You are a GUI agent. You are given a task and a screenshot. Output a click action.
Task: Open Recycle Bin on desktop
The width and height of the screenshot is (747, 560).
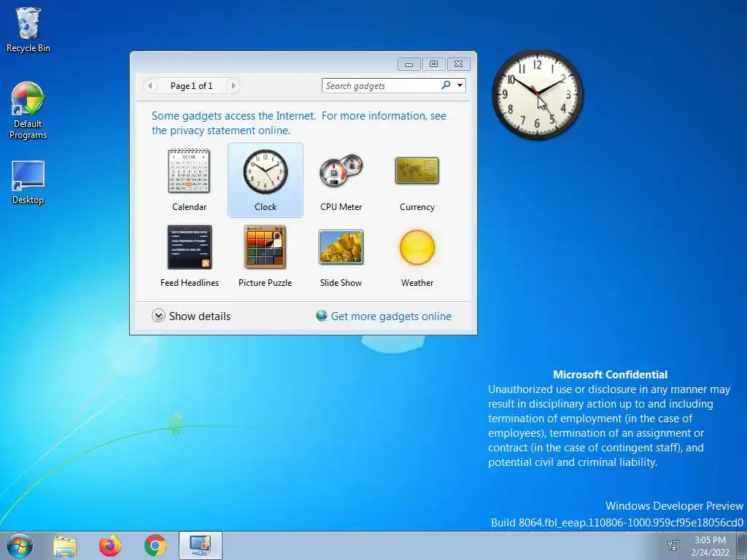click(x=28, y=29)
